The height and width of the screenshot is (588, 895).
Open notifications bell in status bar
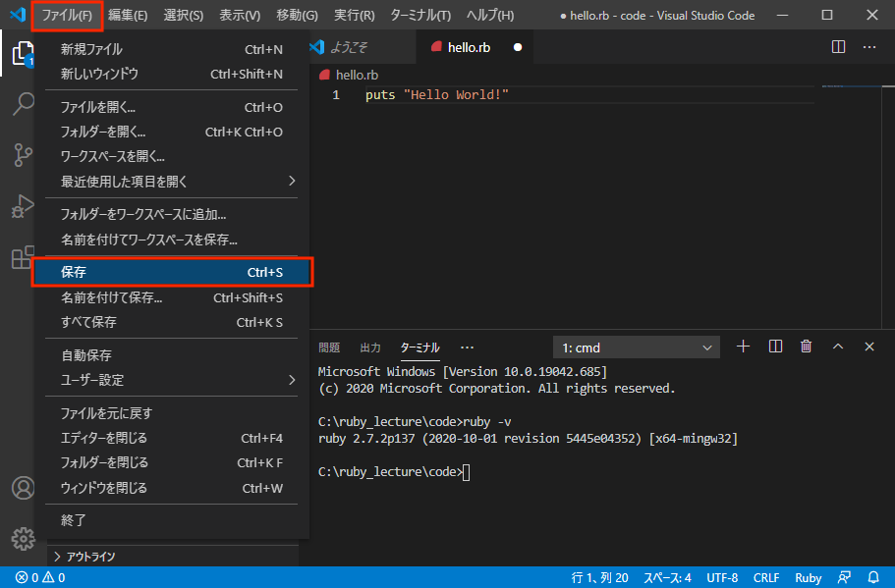click(873, 577)
